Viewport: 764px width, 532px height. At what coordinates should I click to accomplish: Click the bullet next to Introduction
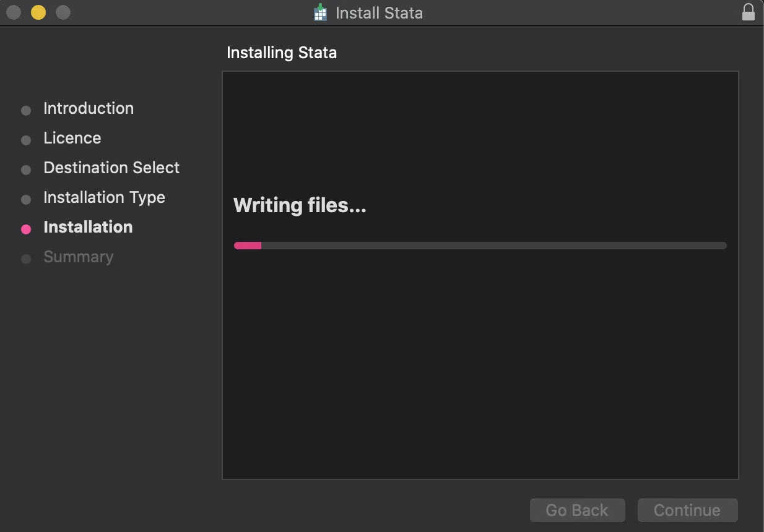pyautogui.click(x=26, y=110)
